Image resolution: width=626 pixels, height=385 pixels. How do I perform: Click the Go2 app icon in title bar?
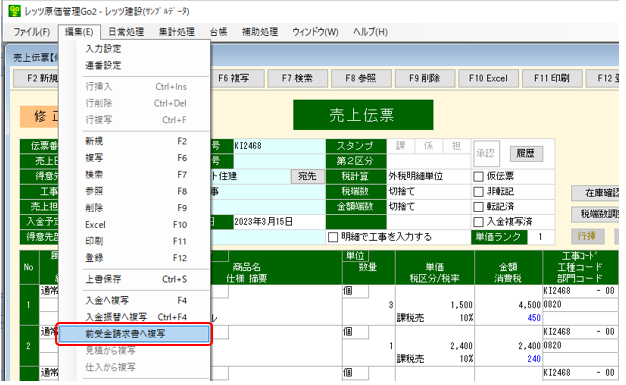pos(14,11)
